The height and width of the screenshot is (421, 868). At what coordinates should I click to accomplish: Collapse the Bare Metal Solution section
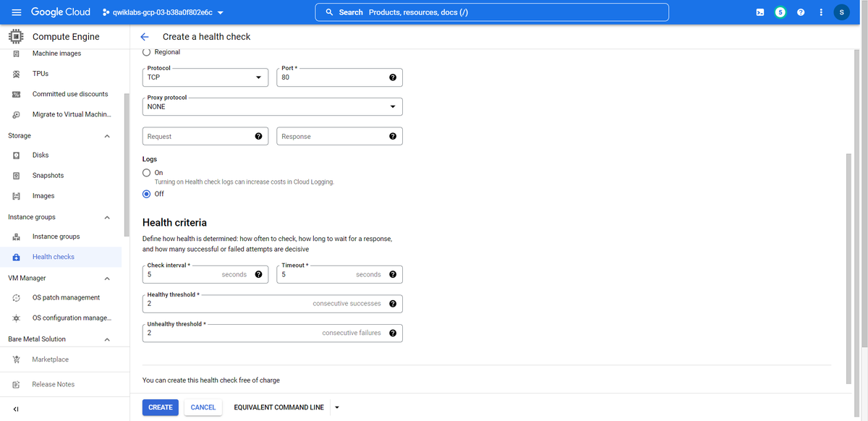pos(107,339)
